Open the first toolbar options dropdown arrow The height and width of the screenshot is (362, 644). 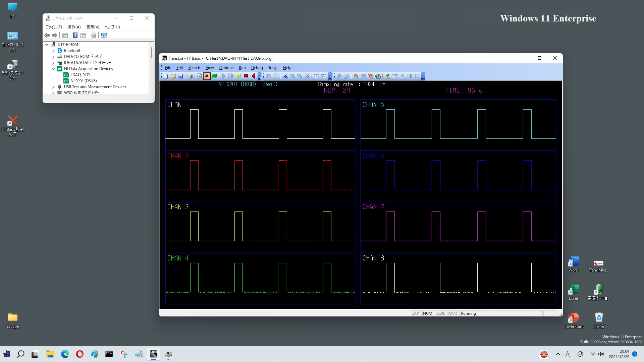coord(259,78)
